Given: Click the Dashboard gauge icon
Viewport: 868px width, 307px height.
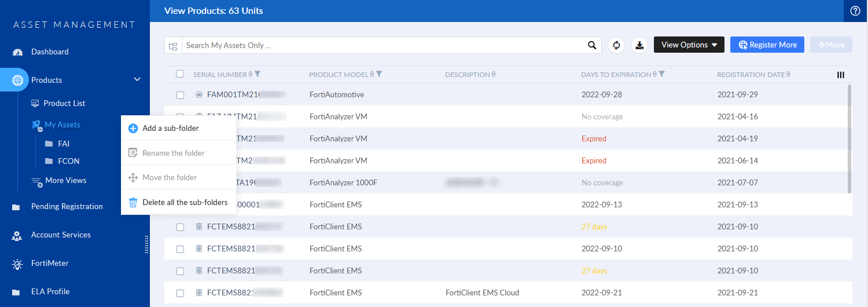Looking at the screenshot, I should click(x=18, y=52).
